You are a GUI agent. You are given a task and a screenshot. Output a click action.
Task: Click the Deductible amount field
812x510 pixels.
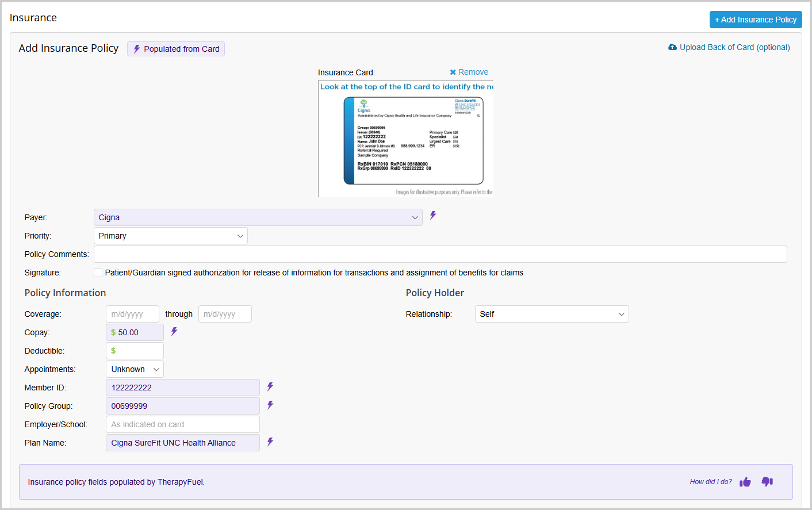[x=135, y=351]
